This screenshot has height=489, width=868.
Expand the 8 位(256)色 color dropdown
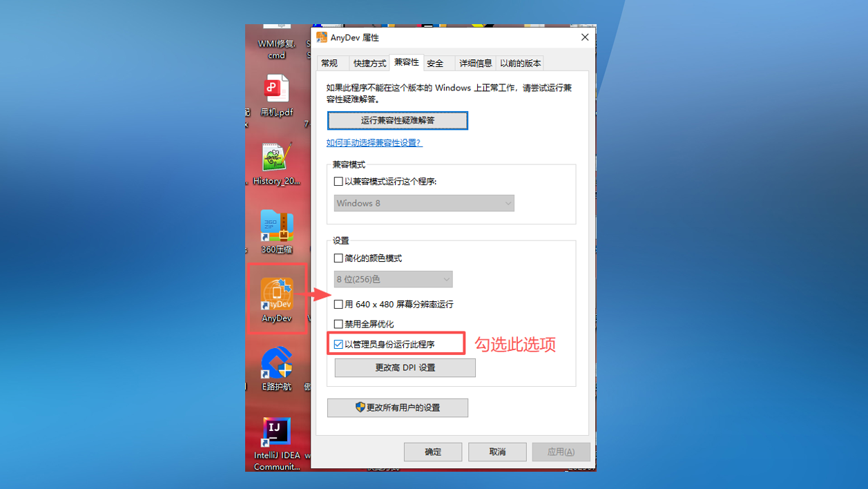click(393, 280)
